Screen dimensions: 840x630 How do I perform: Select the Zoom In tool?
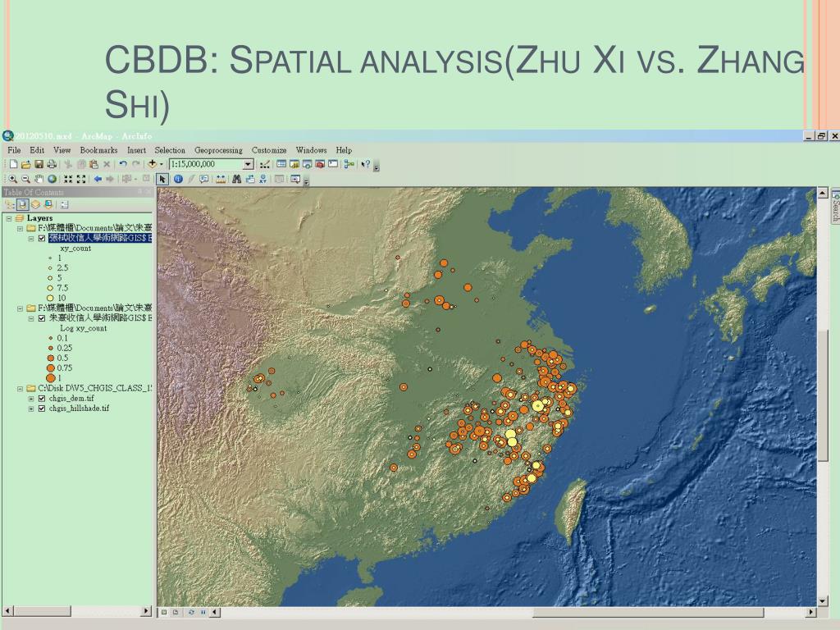[x=13, y=179]
